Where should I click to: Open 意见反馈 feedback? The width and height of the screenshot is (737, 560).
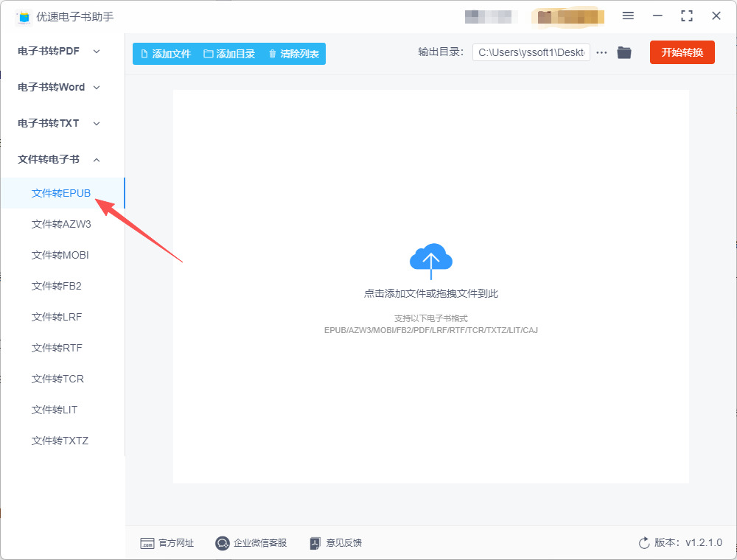pyautogui.click(x=335, y=543)
